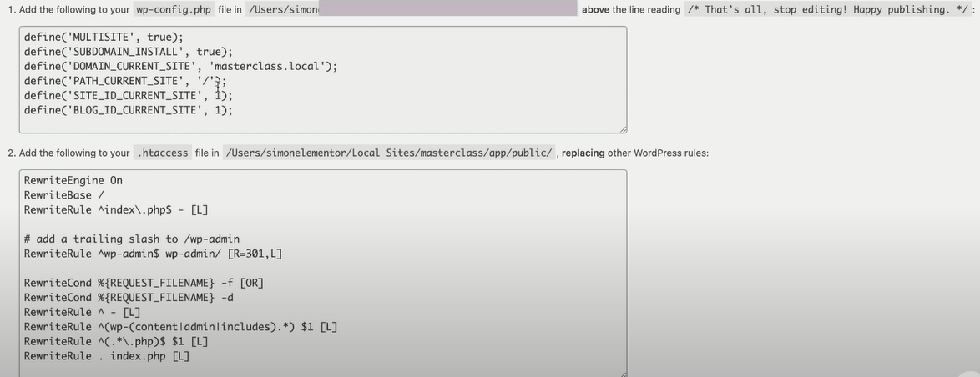Click the RewriteRule ^(.*\.php)$ line

pos(116,341)
